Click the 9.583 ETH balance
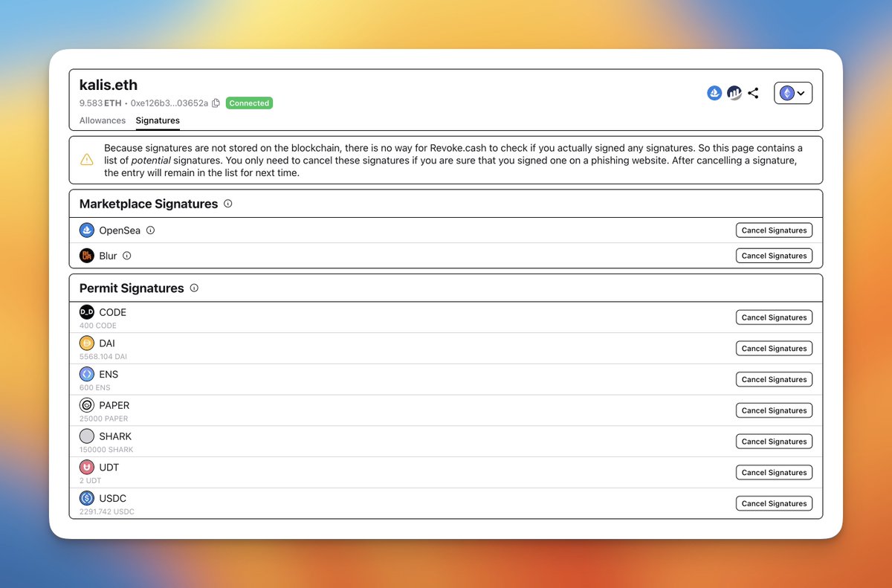 tap(100, 103)
